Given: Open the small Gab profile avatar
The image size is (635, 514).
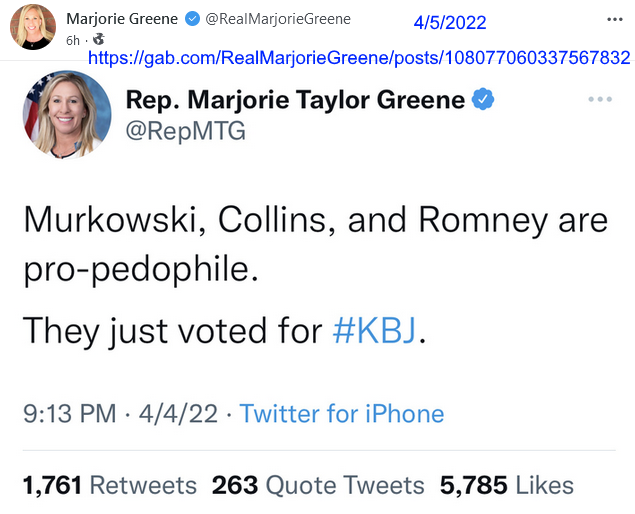Looking at the screenshot, I should click(33, 27).
